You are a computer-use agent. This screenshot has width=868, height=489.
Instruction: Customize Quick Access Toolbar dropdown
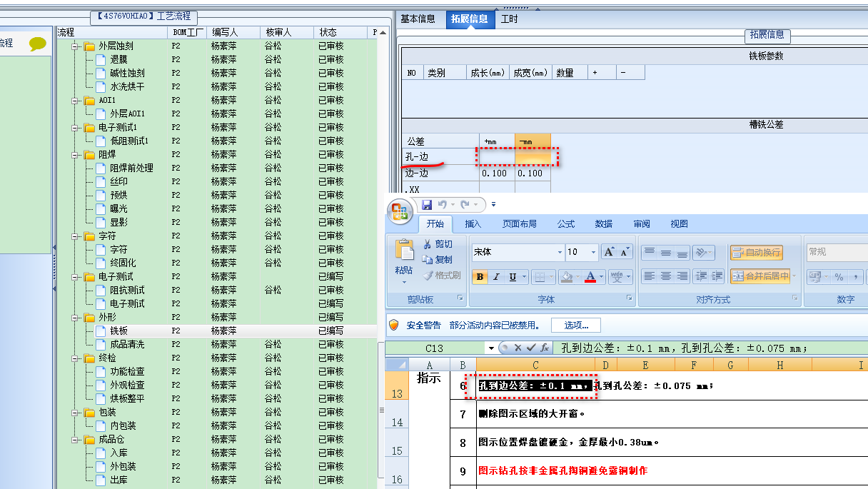(493, 205)
